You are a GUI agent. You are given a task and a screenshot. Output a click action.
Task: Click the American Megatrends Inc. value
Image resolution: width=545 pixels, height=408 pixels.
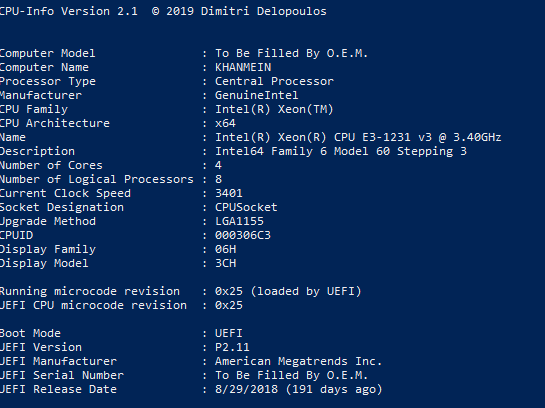[298, 361]
